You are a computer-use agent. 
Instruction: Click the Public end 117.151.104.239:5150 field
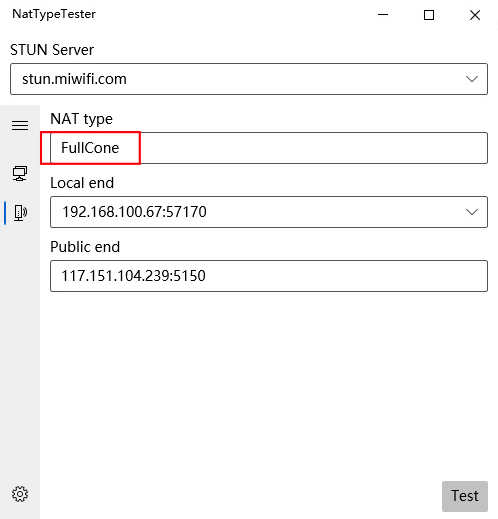point(269,276)
